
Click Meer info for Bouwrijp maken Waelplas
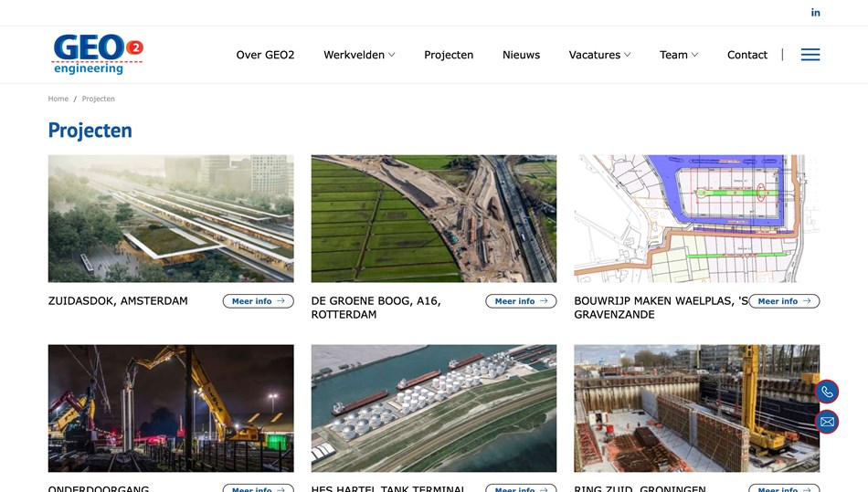click(784, 301)
